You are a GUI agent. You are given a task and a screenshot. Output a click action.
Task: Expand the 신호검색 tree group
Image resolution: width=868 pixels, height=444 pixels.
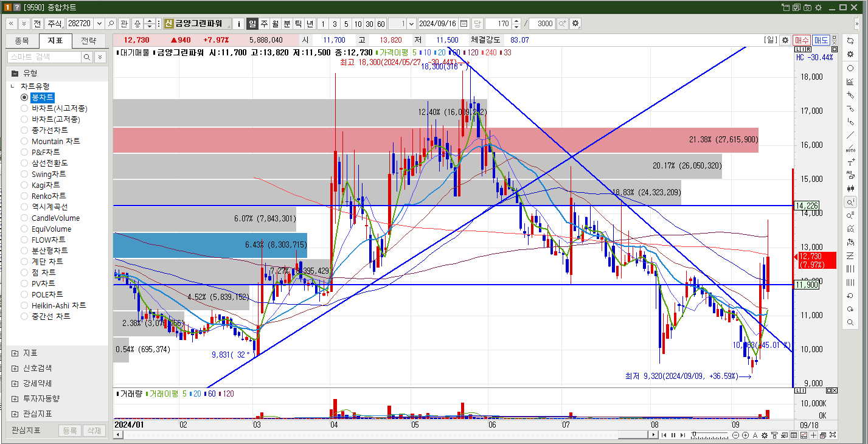[x=15, y=368]
